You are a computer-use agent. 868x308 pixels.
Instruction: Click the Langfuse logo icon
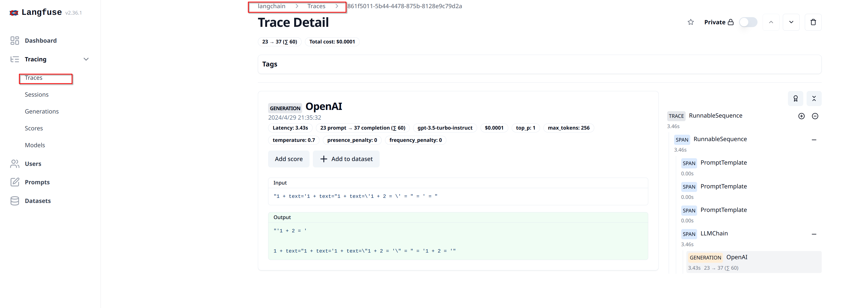14,13
